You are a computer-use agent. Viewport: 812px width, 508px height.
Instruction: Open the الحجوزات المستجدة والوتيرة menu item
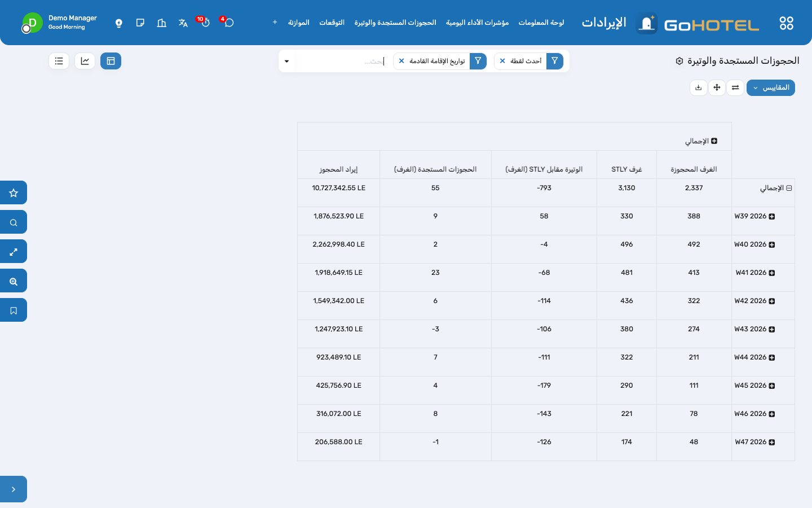click(x=395, y=23)
